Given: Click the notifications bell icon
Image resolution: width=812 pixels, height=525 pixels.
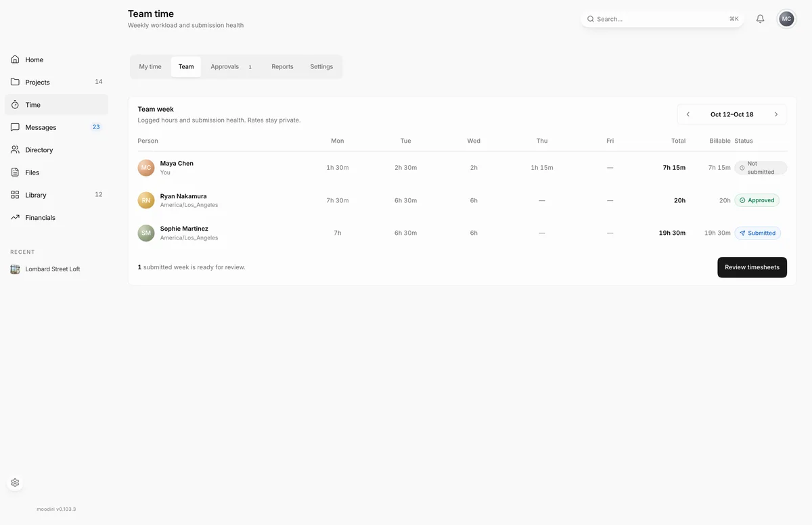Looking at the screenshot, I should click(x=760, y=19).
